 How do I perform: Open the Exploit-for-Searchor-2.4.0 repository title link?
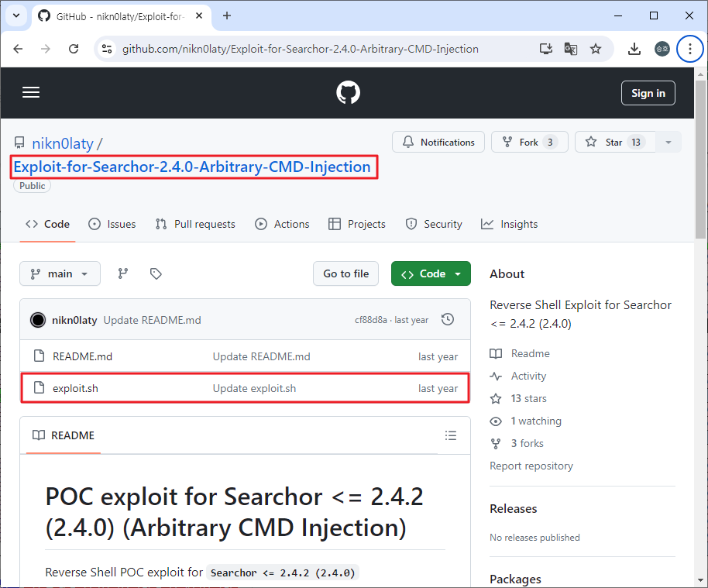point(192,167)
